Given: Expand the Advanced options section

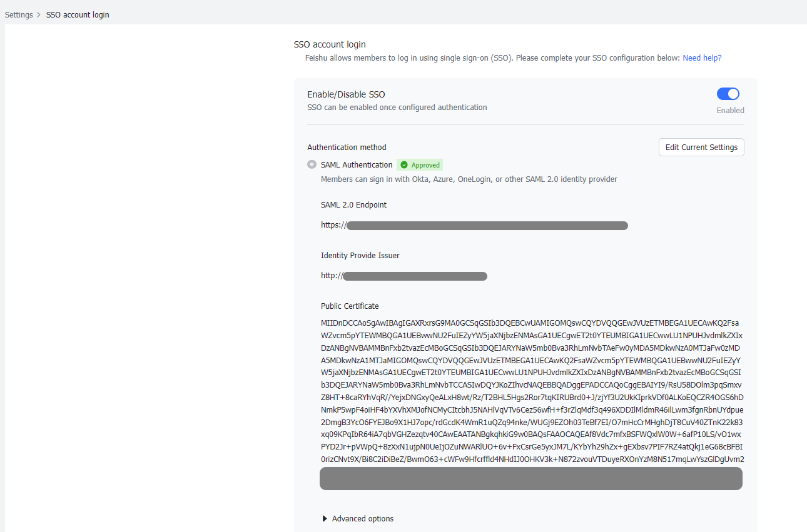Looking at the screenshot, I should pyautogui.click(x=362, y=518).
